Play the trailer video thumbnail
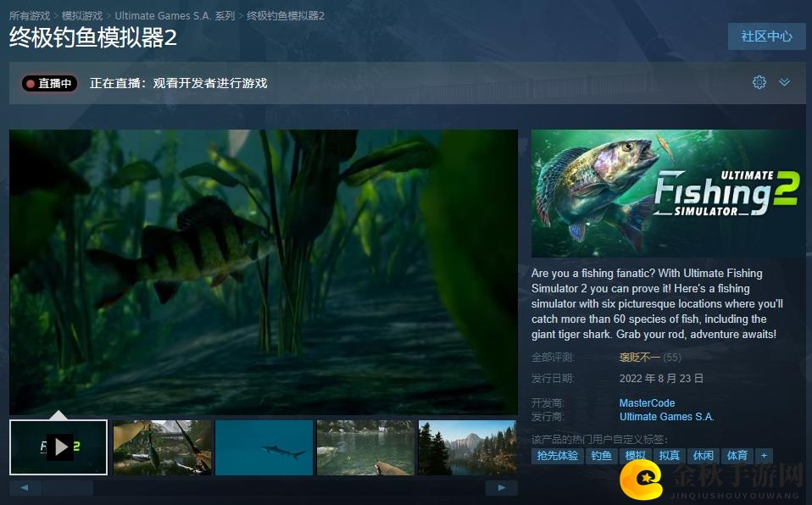812x505 pixels. click(58, 447)
